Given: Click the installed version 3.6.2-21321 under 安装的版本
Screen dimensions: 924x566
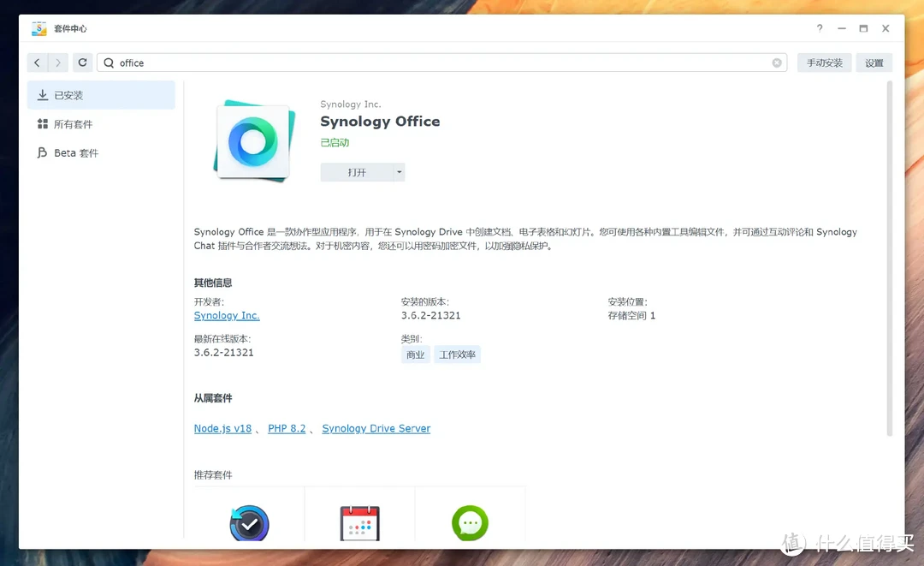Looking at the screenshot, I should (x=430, y=315).
